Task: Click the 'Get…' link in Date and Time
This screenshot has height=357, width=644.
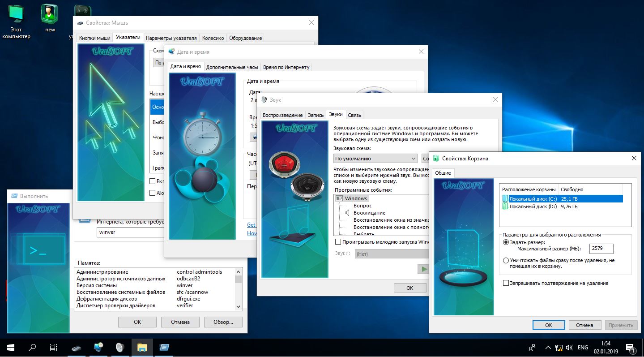Action: (x=252, y=225)
